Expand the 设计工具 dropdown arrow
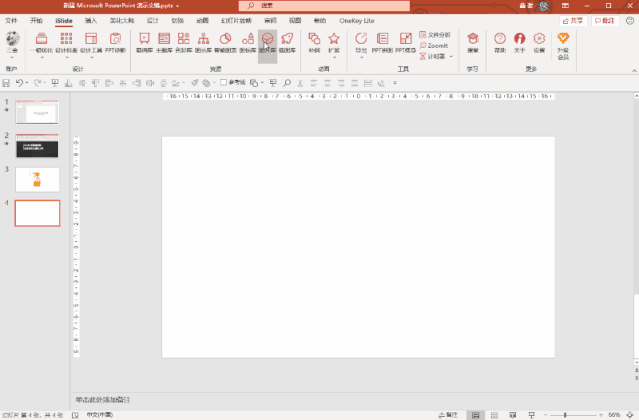The width and height of the screenshot is (639, 420). [92, 58]
